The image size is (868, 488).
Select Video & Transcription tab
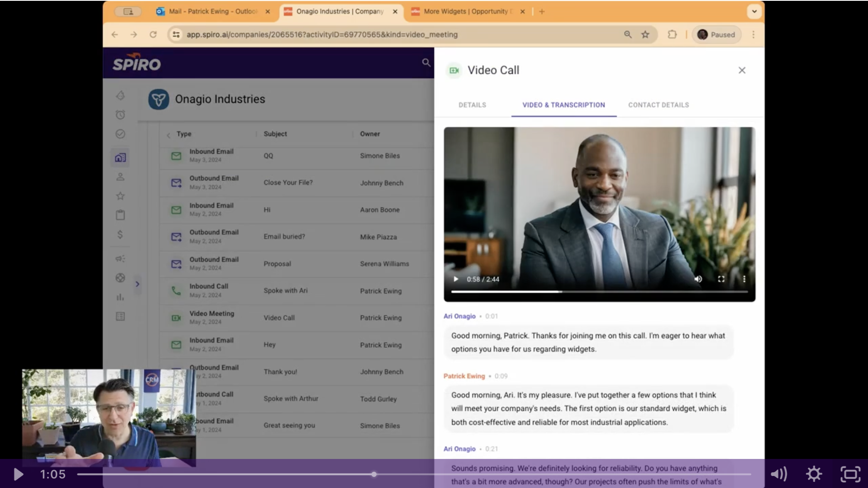pos(563,105)
